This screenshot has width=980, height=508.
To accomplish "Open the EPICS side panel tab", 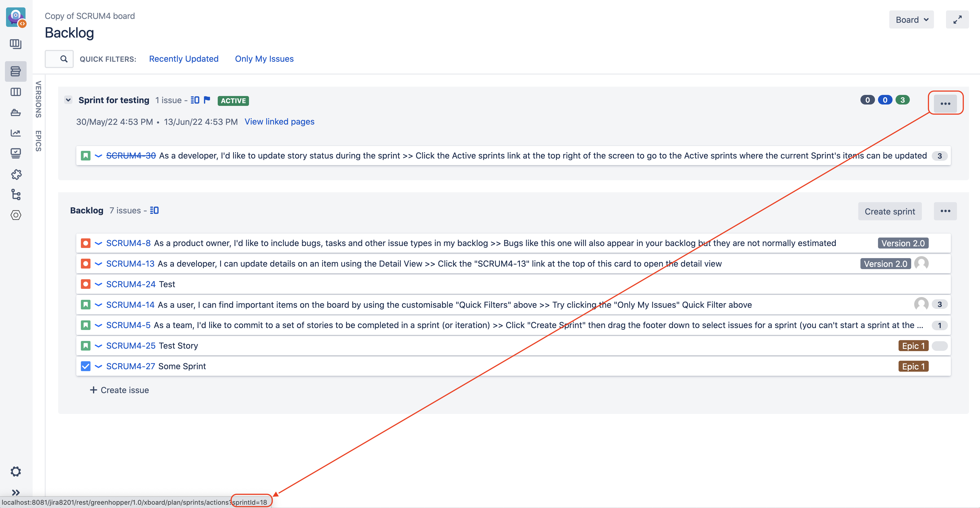I will [38, 141].
